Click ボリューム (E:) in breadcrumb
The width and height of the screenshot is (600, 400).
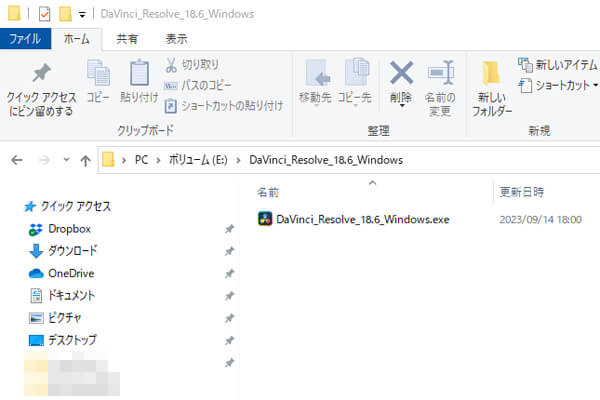[198, 160]
